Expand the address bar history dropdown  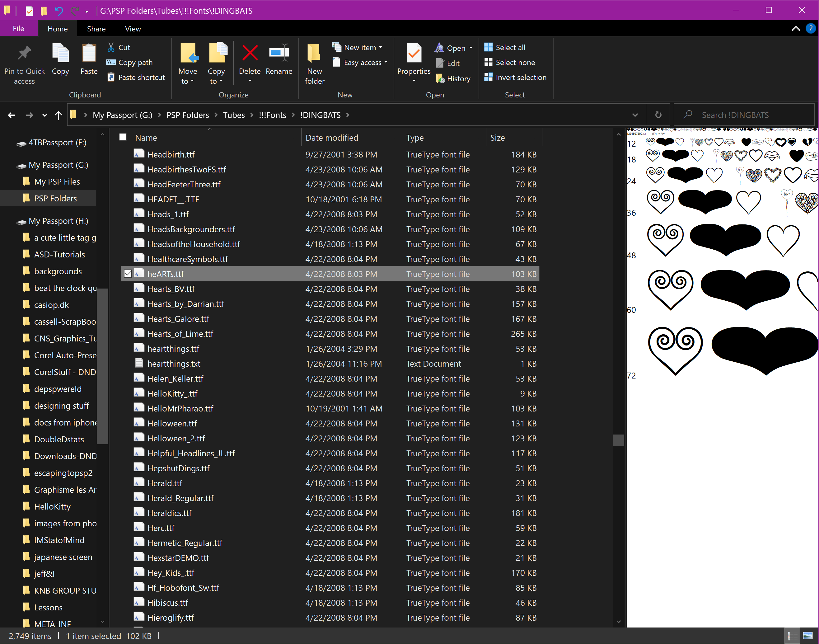click(x=635, y=115)
